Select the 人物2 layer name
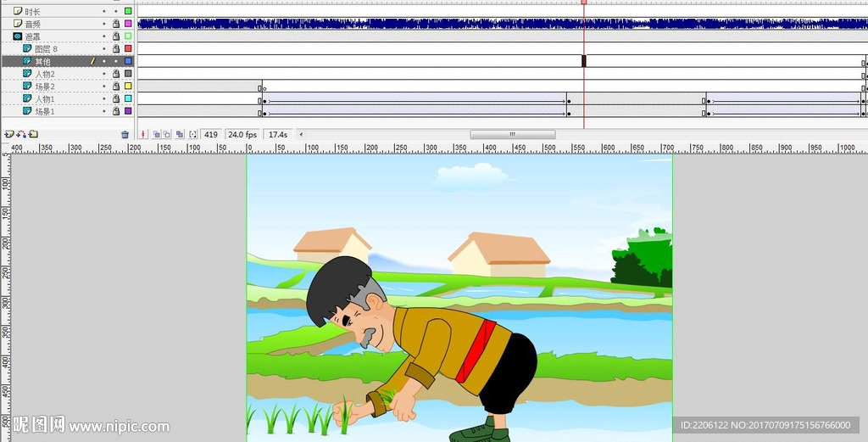 click(x=45, y=74)
